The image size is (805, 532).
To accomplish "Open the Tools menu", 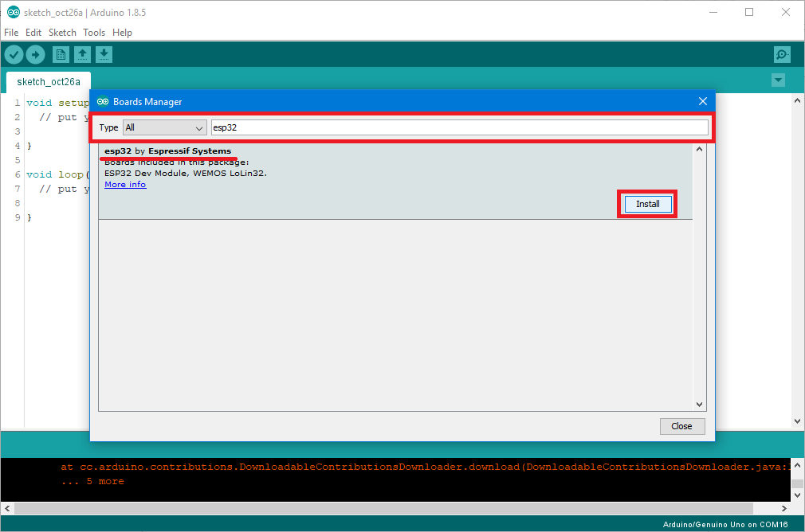I will coord(94,33).
